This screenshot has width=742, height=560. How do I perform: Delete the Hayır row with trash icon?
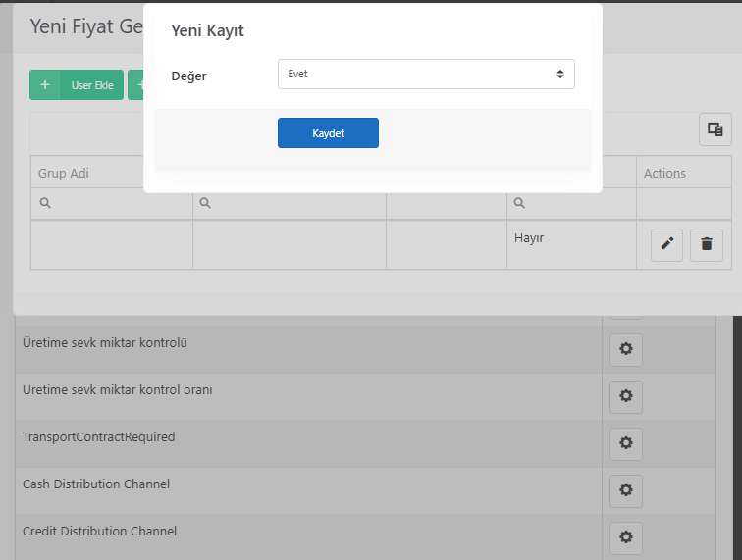tap(707, 244)
